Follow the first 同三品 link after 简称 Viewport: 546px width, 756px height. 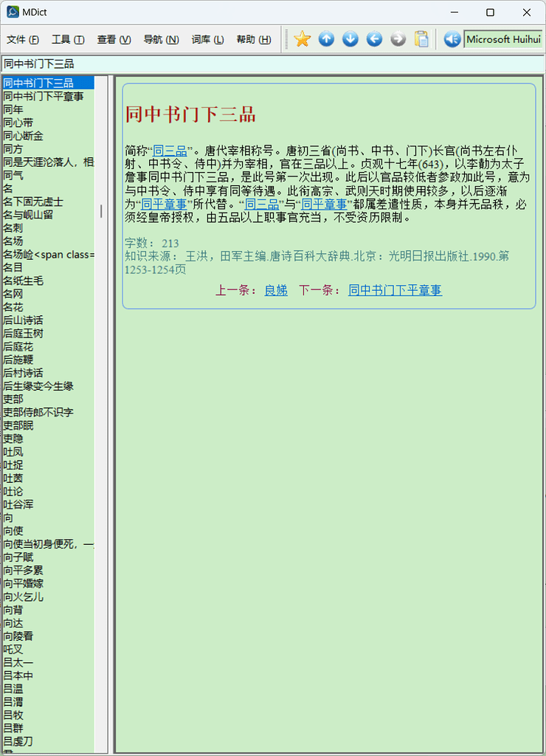170,151
